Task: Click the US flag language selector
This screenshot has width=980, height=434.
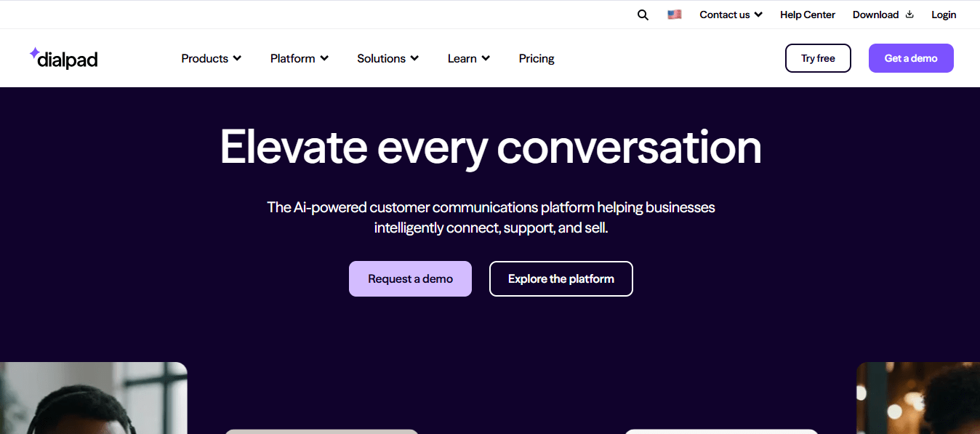Action: pyautogui.click(x=675, y=15)
